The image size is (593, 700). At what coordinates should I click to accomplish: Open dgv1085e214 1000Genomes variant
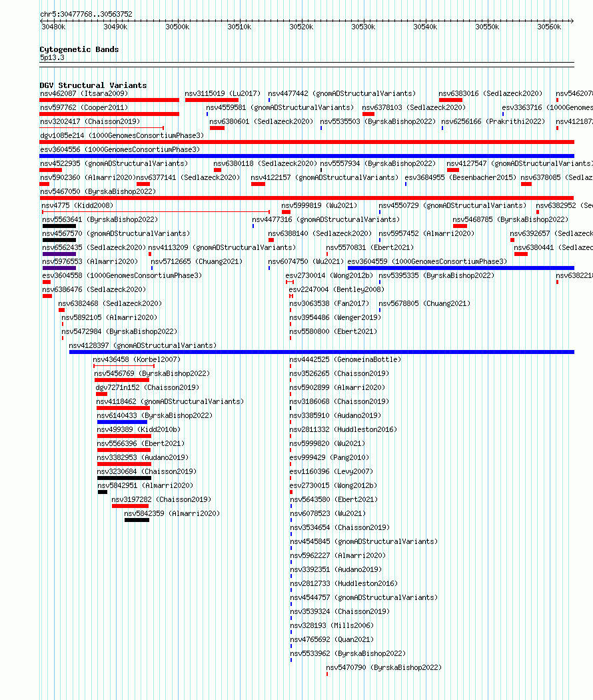point(122,135)
